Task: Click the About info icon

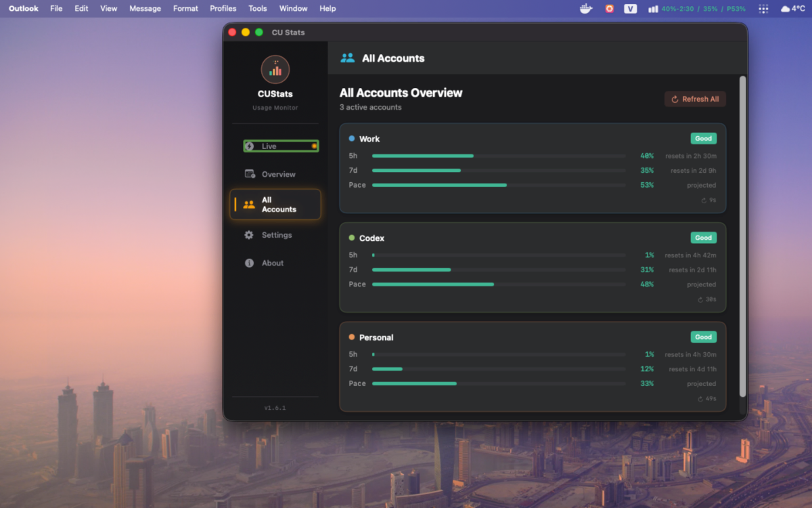Action: point(250,263)
